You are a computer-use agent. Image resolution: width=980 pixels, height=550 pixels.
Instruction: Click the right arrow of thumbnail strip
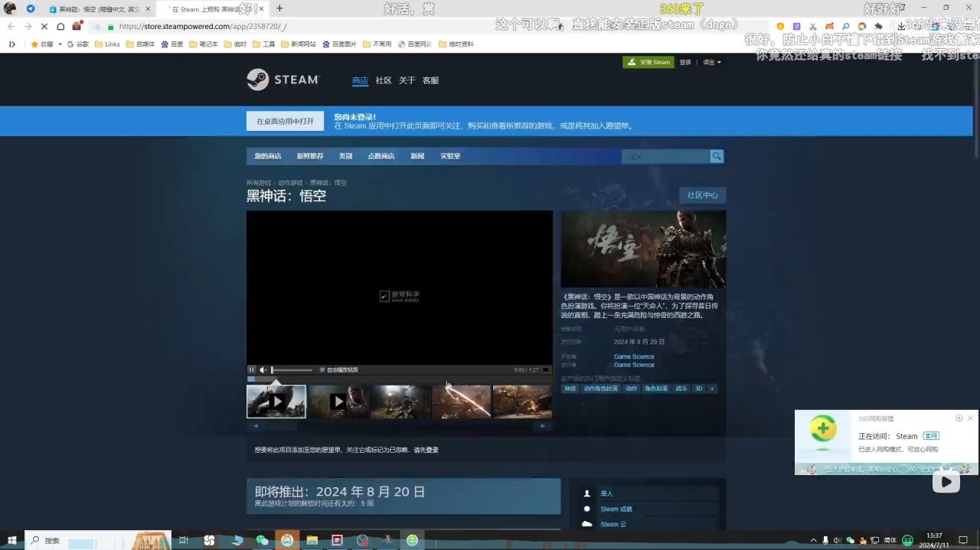click(x=543, y=426)
